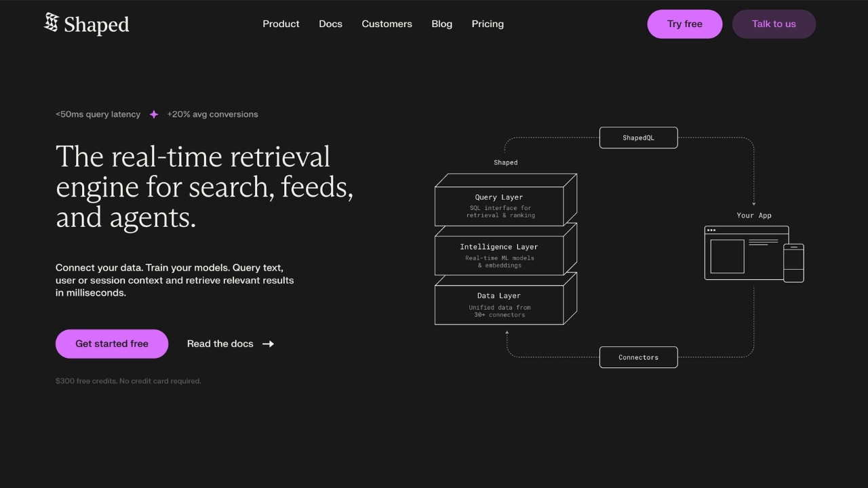Click the Talk to us button

tap(774, 24)
